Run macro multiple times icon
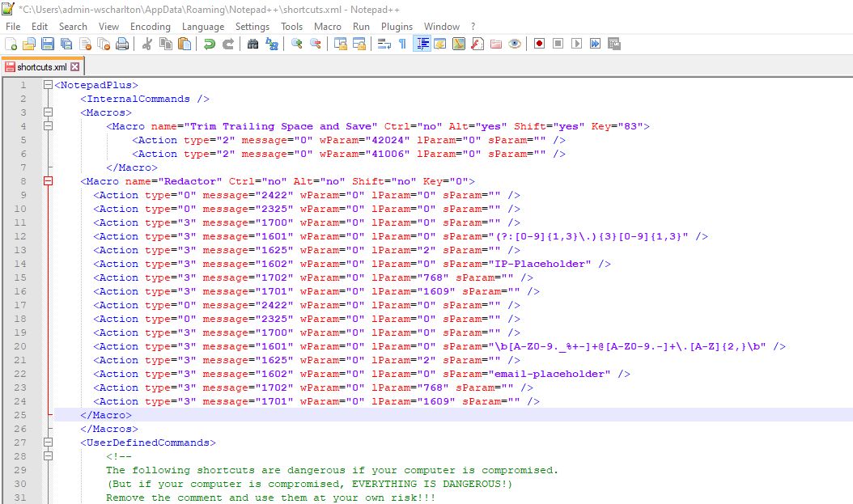This screenshot has height=504, width=853. coord(595,44)
